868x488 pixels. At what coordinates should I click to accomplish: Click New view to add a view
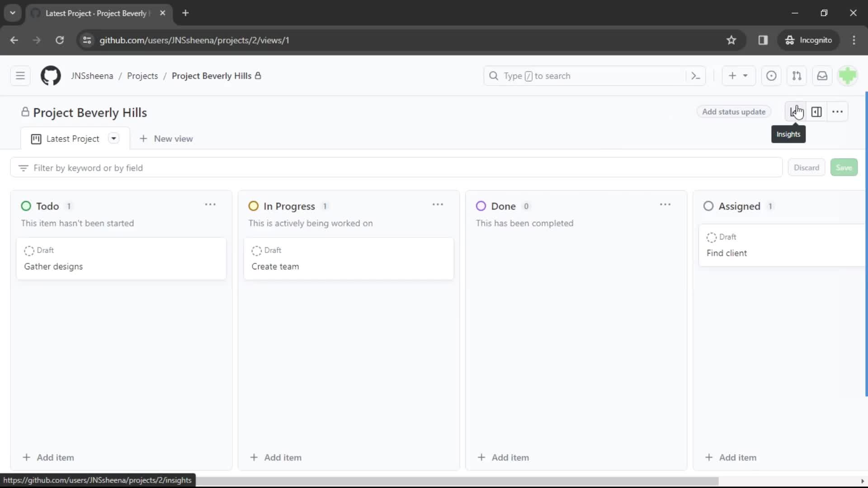[166, 138]
